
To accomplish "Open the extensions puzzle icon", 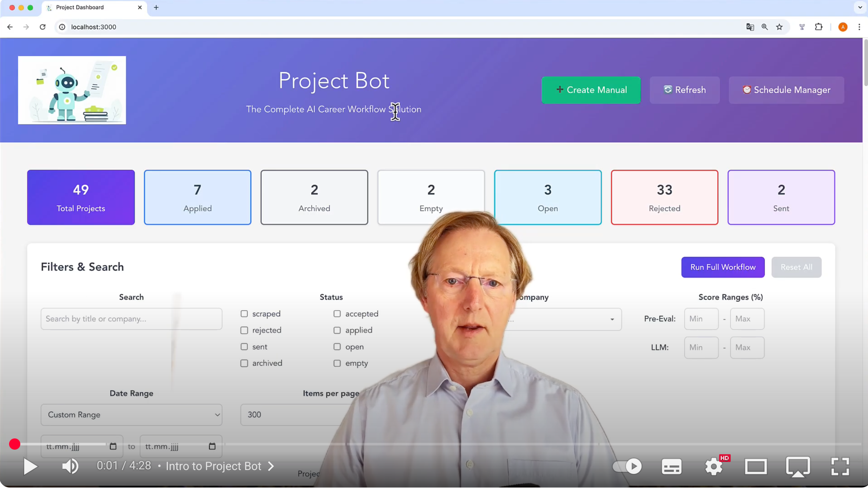I will [819, 27].
